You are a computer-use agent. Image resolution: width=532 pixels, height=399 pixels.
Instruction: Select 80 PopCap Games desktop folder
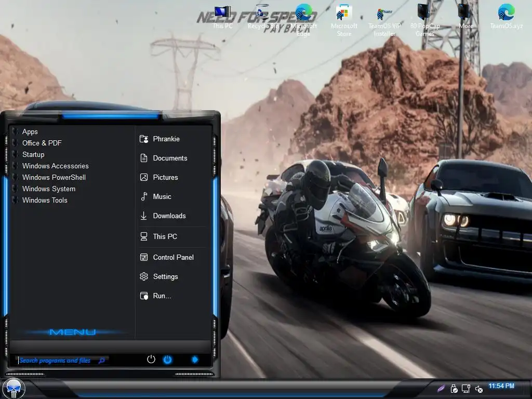tap(425, 20)
